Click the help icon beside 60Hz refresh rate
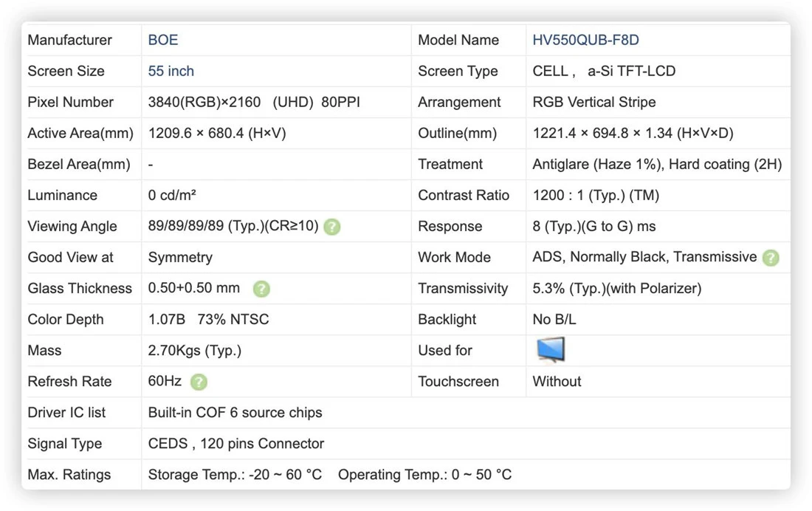812x511 pixels. coord(199,382)
